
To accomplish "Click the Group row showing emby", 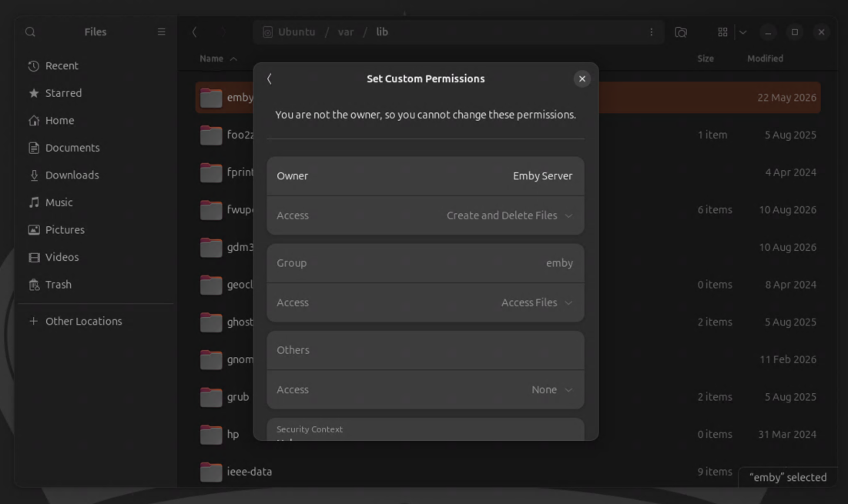I will tap(425, 263).
